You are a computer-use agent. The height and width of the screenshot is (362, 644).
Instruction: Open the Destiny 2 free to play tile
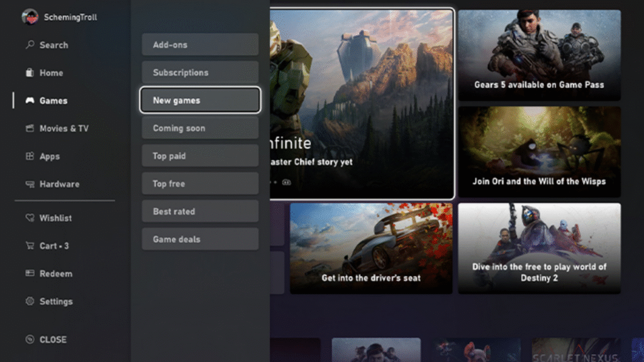[x=539, y=248]
